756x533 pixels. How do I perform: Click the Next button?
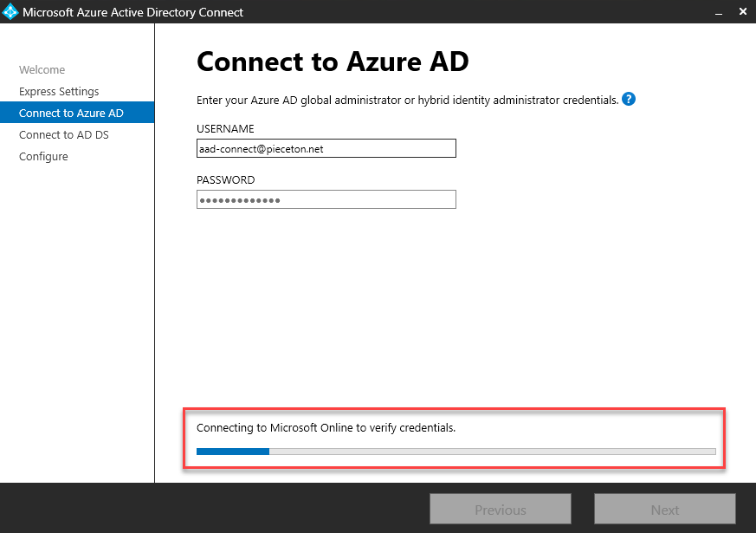coord(665,509)
